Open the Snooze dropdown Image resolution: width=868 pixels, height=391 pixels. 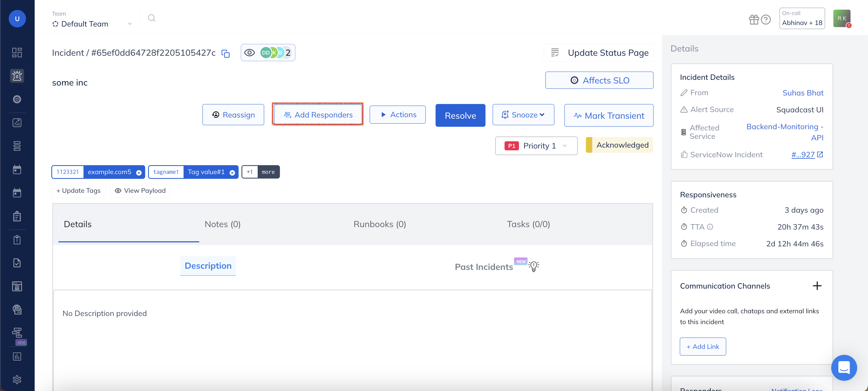click(x=523, y=115)
